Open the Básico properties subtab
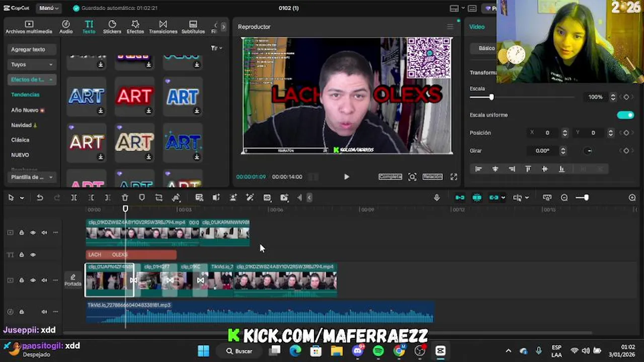The height and width of the screenshot is (362, 644). pyautogui.click(x=487, y=48)
